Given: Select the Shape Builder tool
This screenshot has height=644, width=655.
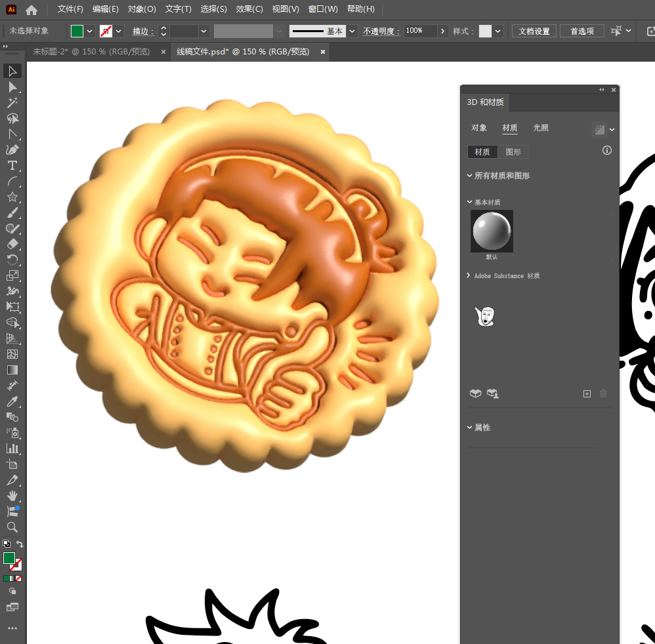Looking at the screenshot, I should pyautogui.click(x=12, y=323).
